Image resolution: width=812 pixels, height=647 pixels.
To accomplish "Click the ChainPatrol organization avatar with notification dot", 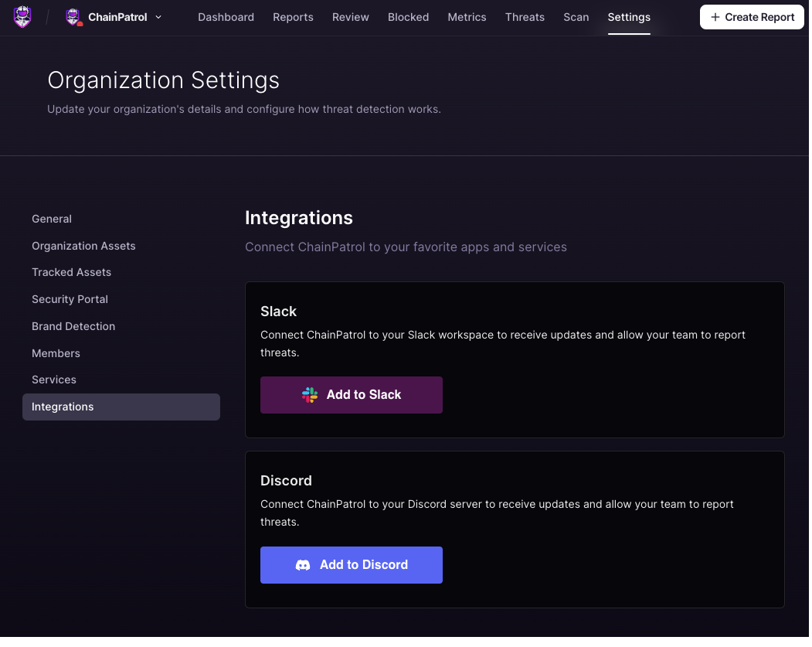I will pyautogui.click(x=73, y=16).
